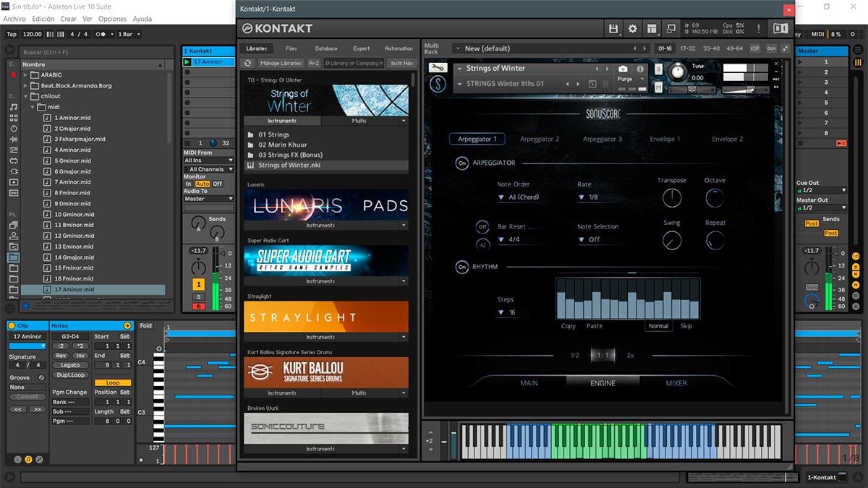The image size is (868, 488).
Task: Click the rhythm Copy button
Action: point(569,326)
